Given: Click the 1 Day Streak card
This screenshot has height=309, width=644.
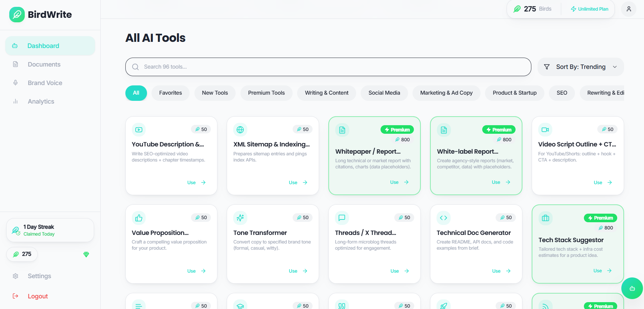Looking at the screenshot, I should pyautogui.click(x=50, y=230).
